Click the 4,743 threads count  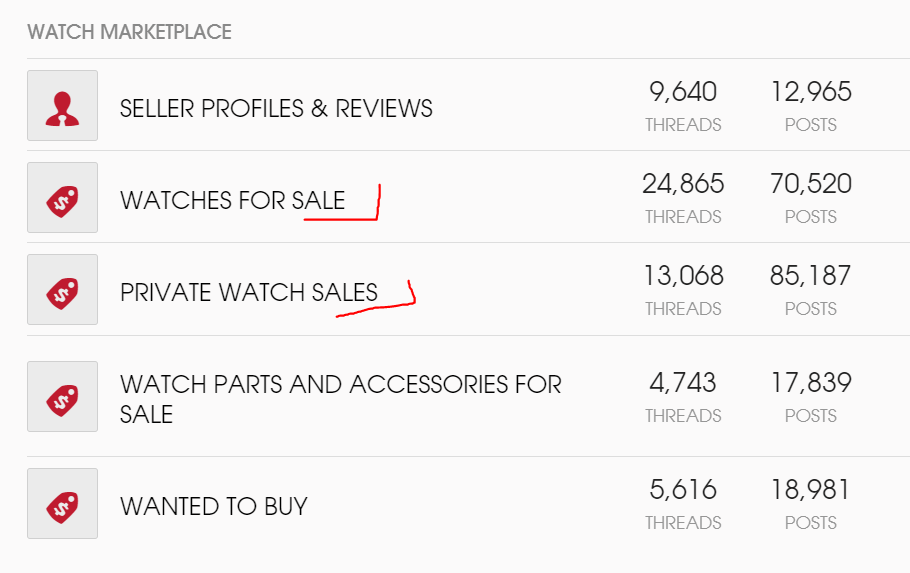tap(683, 383)
